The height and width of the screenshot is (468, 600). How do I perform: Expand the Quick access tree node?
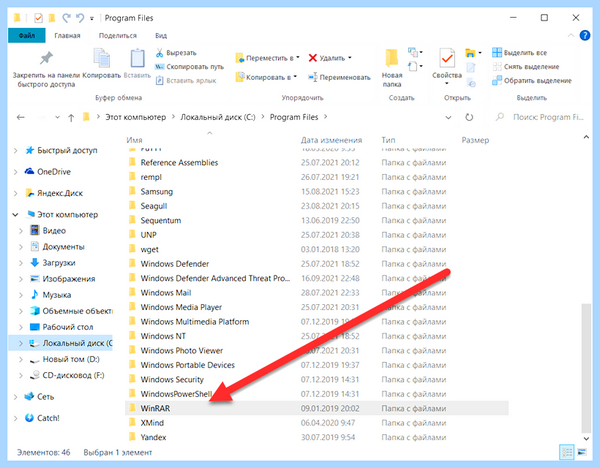pos(16,151)
